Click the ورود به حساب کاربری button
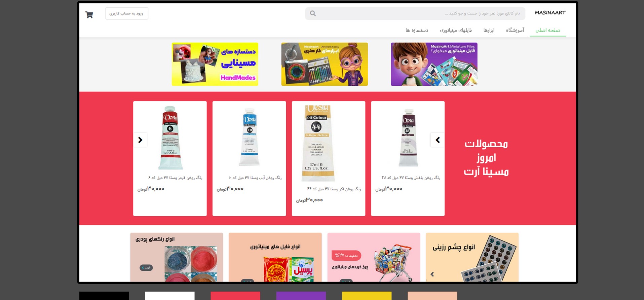644x300 pixels. pos(127,13)
